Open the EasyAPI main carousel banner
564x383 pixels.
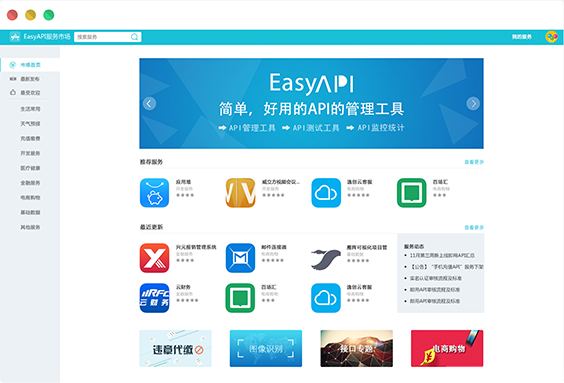tap(311, 103)
